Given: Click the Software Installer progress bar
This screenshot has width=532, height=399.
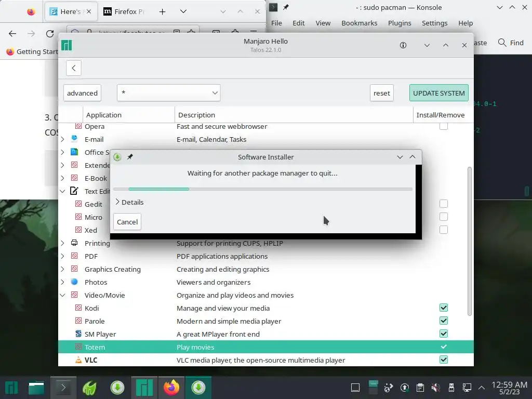Looking at the screenshot, I should (262, 189).
